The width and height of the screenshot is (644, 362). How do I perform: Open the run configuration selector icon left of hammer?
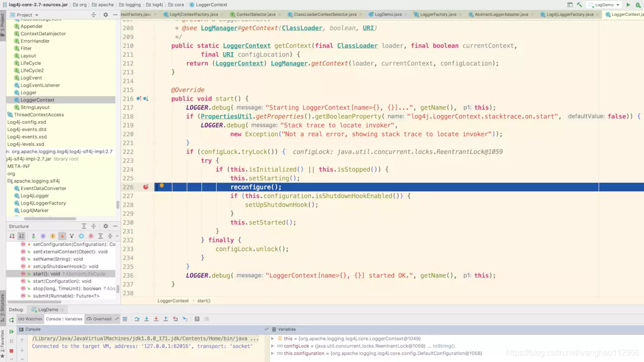pos(570,5)
